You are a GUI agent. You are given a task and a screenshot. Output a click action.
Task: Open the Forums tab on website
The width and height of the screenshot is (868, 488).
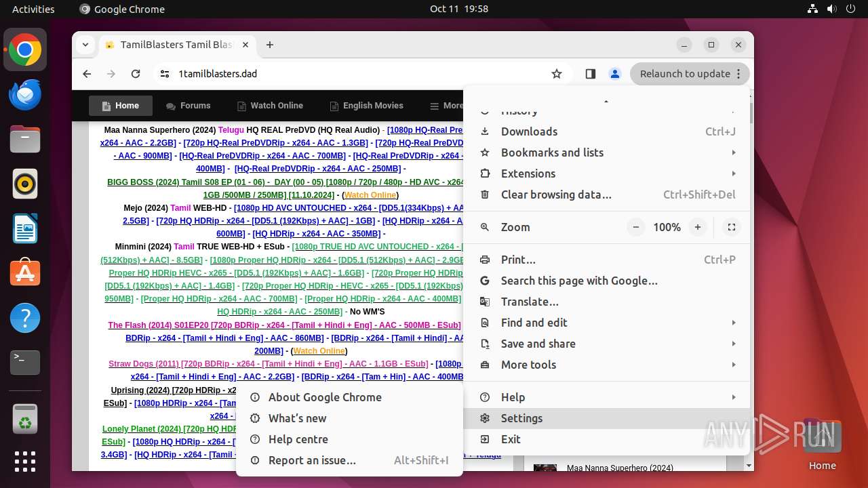coord(189,106)
